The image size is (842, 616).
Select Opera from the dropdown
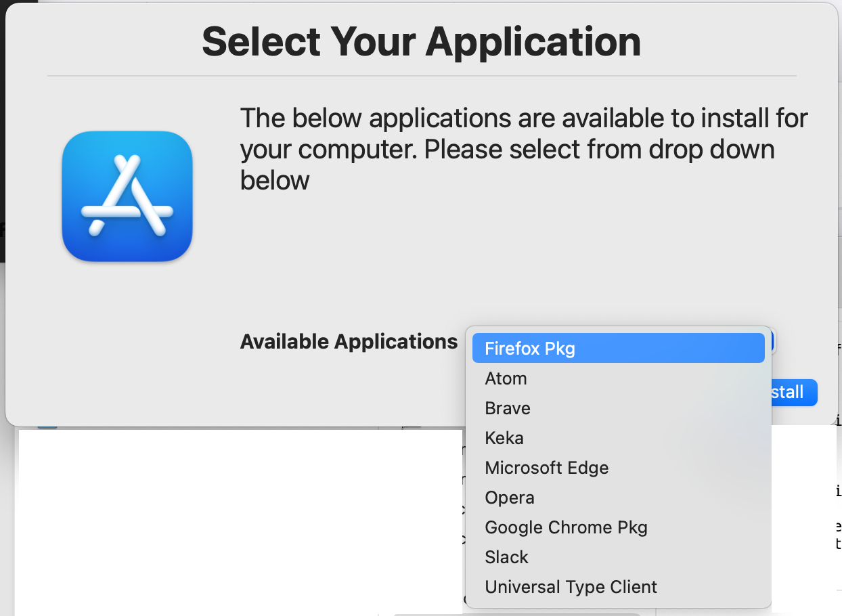click(618, 498)
